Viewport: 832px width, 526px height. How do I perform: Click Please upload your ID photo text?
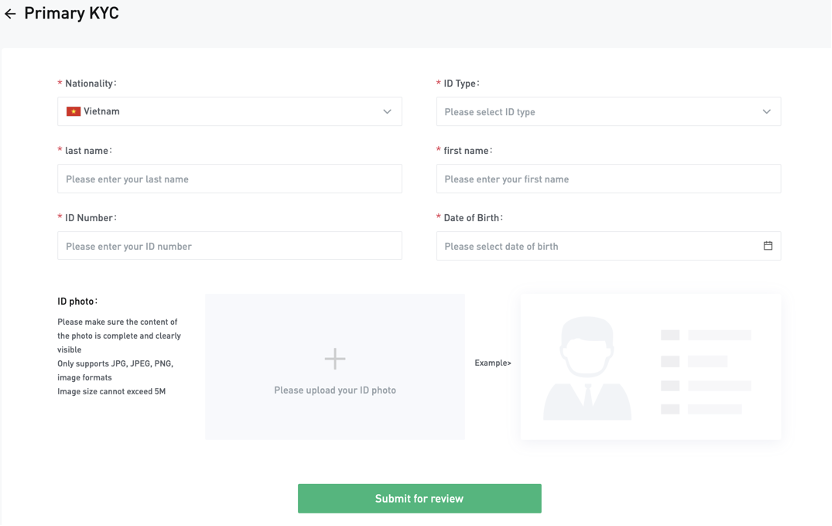click(335, 390)
